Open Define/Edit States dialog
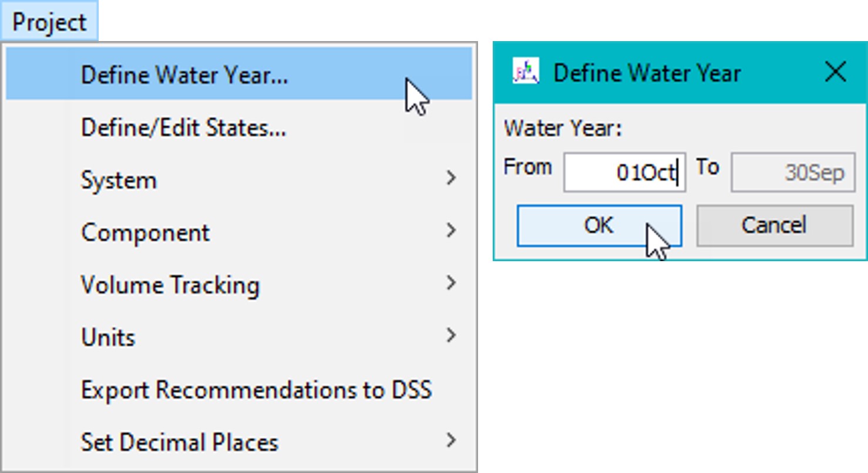This screenshot has width=868, height=473. click(x=183, y=127)
